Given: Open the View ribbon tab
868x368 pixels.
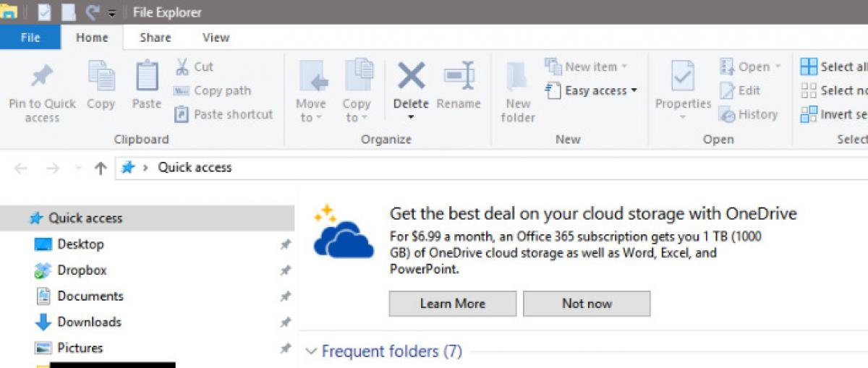Looking at the screenshot, I should [x=216, y=38].
